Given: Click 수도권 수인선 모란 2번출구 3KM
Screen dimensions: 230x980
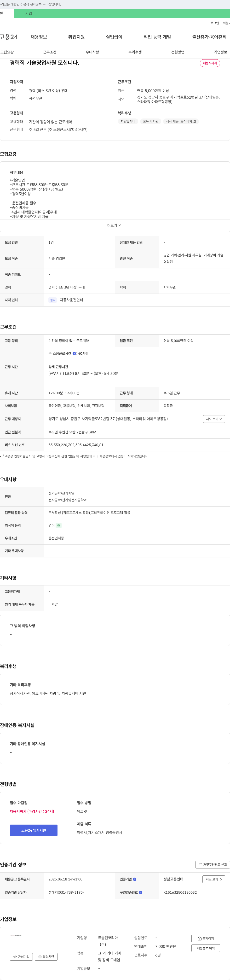Looking at the screenshot, I should point(72,432).
